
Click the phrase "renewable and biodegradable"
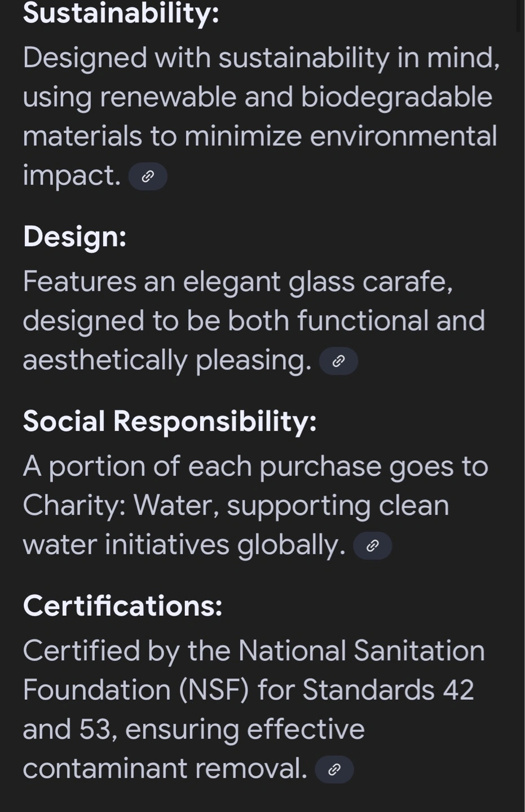pyautogui.click(x=296, y=97)
